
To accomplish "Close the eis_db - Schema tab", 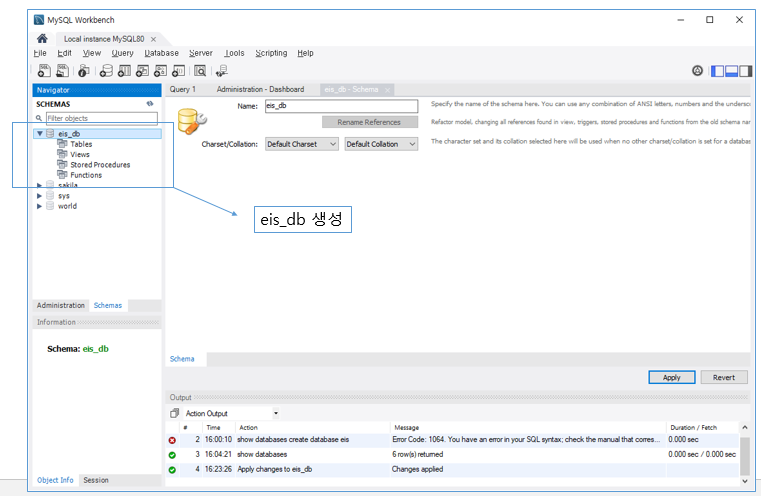I will point(387,90).
